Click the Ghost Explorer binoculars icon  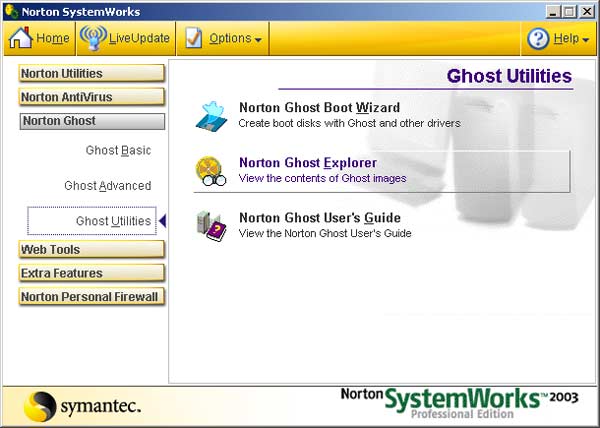tap(211, 171)
